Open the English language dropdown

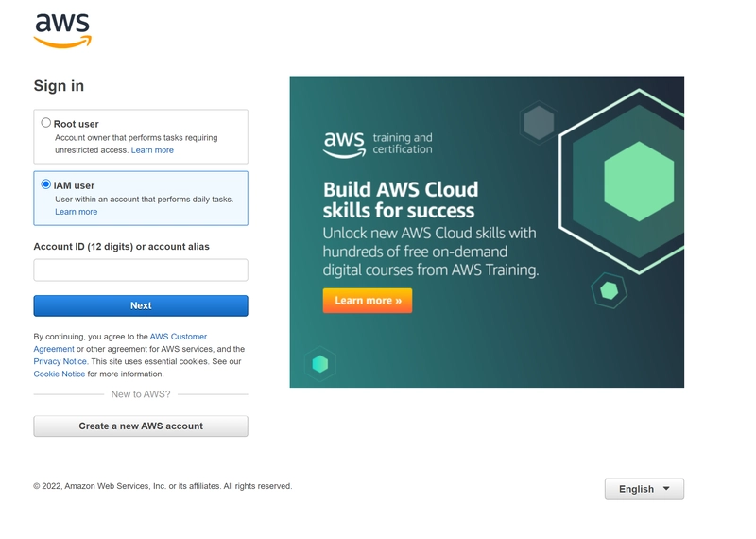[644, 489]
